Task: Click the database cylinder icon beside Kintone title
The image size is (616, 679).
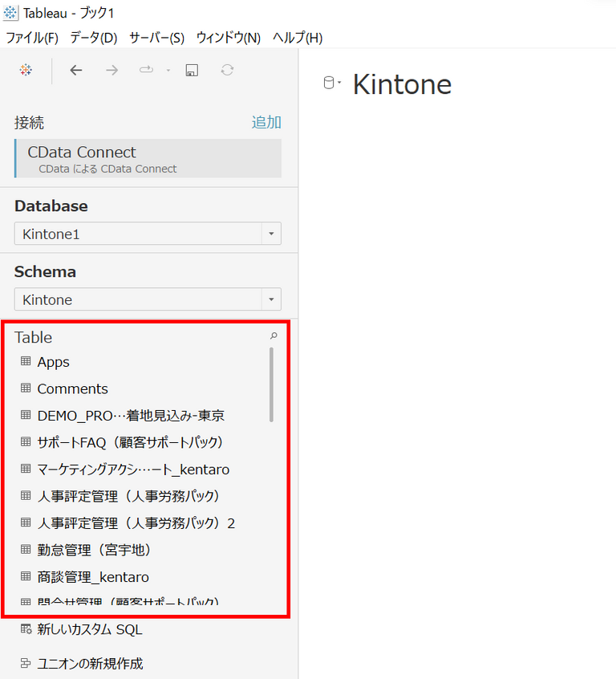Action: (329, 83)
